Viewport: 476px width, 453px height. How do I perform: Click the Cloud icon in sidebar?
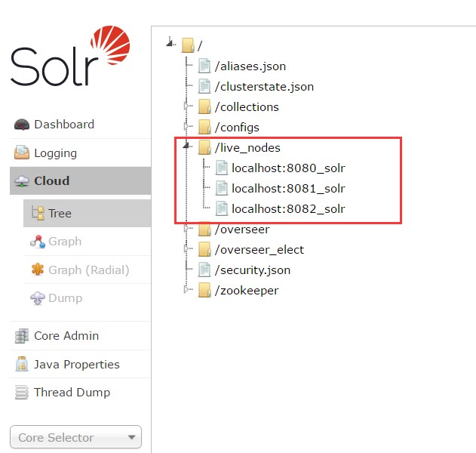coord(22,181)
